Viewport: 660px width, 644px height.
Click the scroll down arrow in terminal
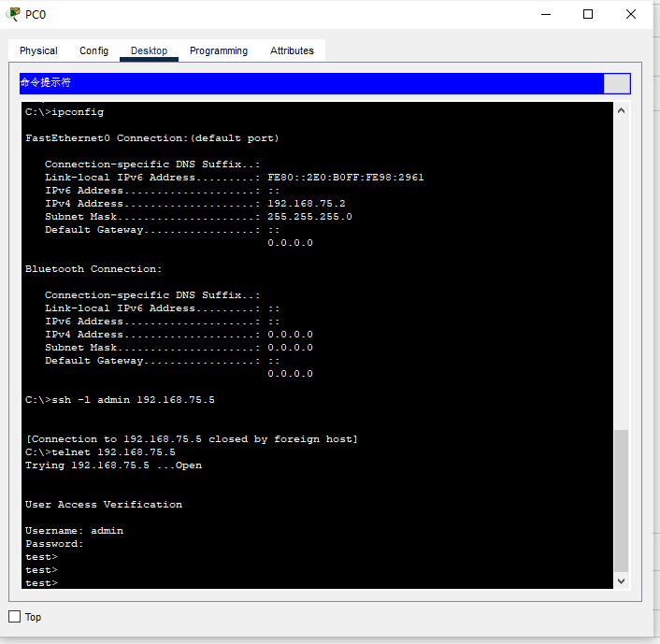[x=621, y=580]
